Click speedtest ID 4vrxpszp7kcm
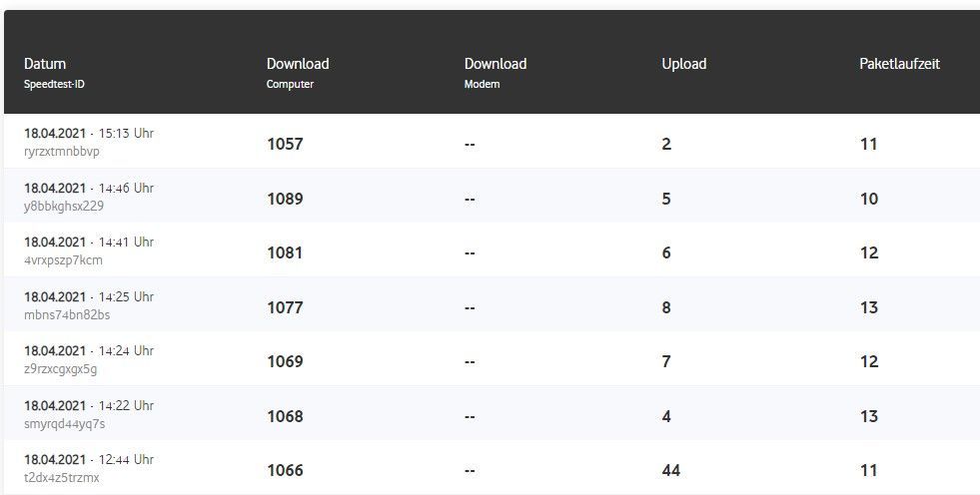 [x=63, y=260]
